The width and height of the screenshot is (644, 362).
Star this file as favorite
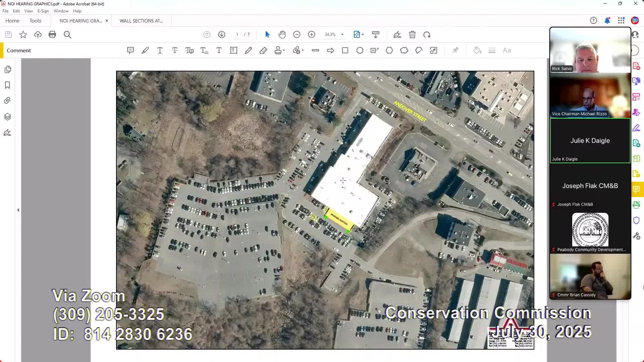point(23,35)
